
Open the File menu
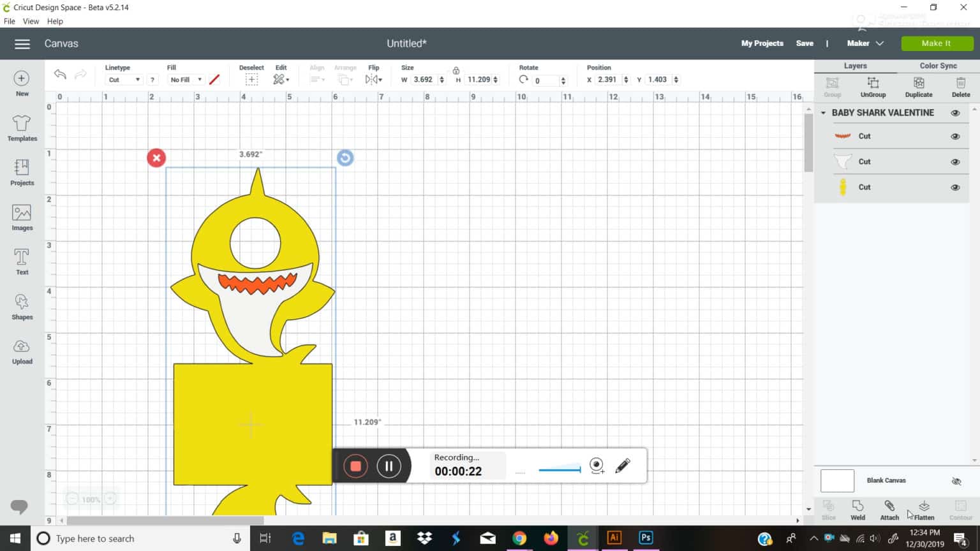point(10,21)
